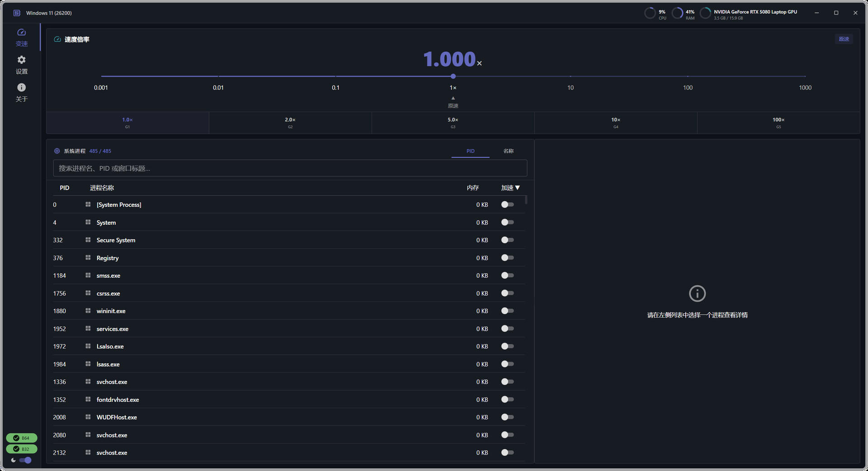The width and height of the screenshot is (868, 471).
Task: Switch to the 名称 sort tab
Action: pos(509,151)
